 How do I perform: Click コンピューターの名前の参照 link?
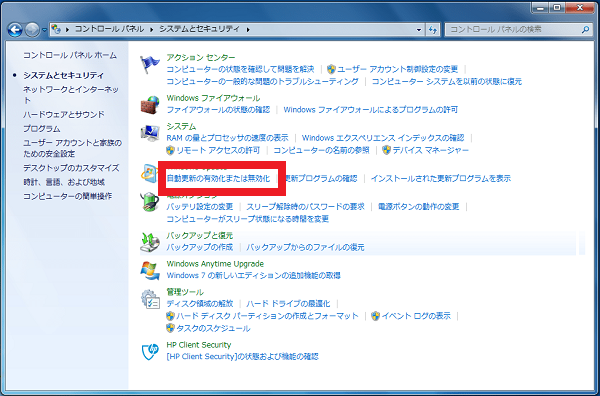coord(321,150)
